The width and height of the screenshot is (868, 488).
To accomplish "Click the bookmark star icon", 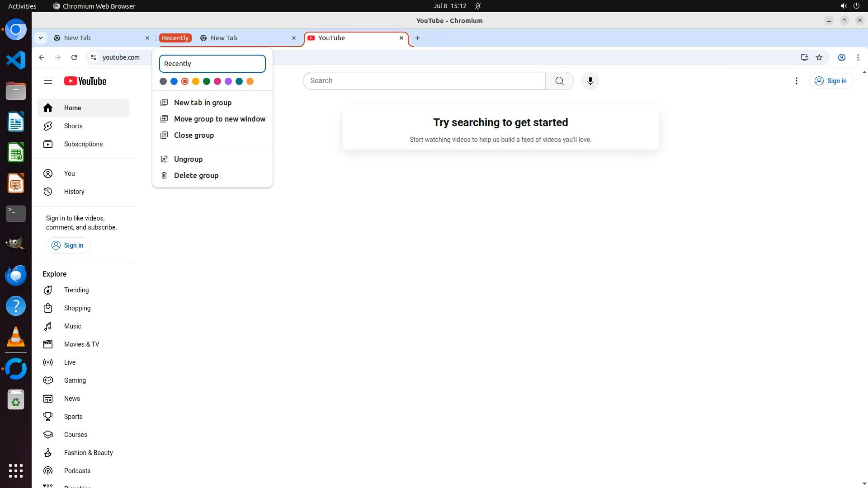I will (819, 57).
